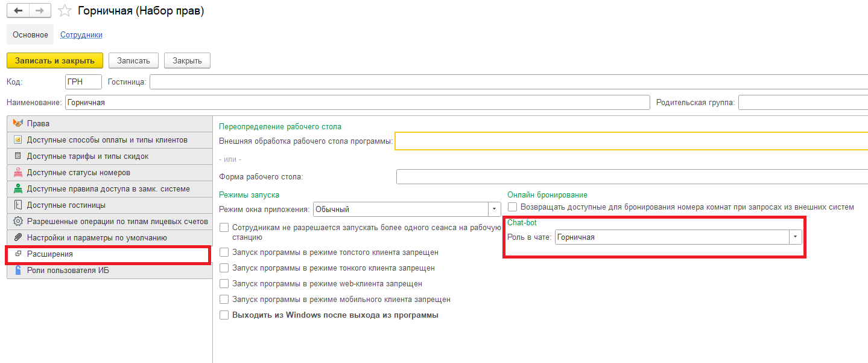This screenshot has width=868, height=363.
Task: Click the user icon beside Роли пользователя ИБ
Action: (x=17, y=270)
